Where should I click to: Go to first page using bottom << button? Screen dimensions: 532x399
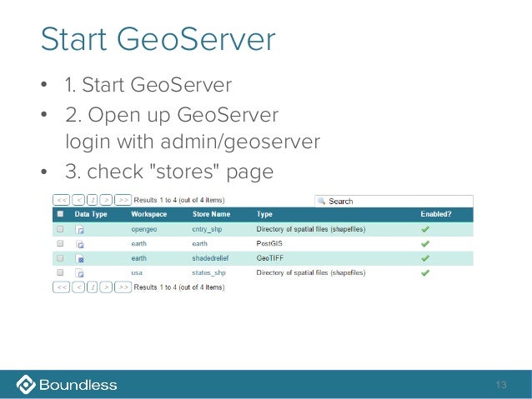point(62,287)
